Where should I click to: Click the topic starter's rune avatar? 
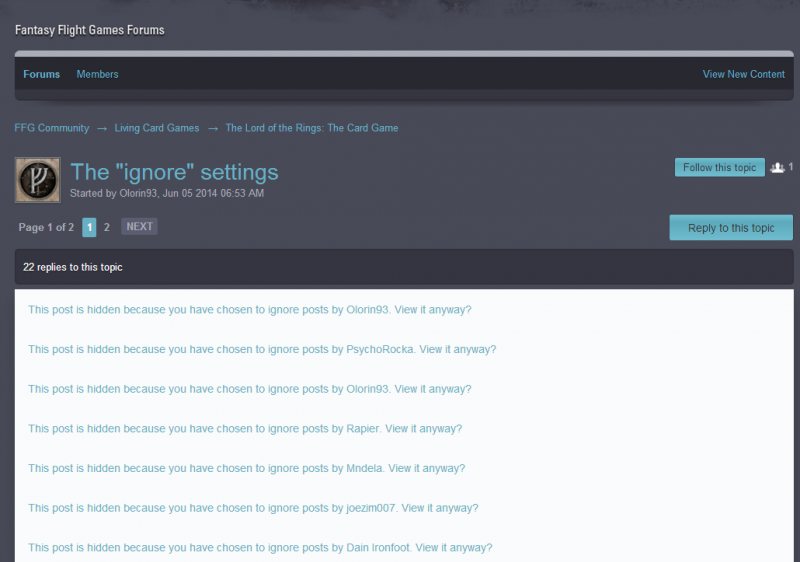click(38, 180)
